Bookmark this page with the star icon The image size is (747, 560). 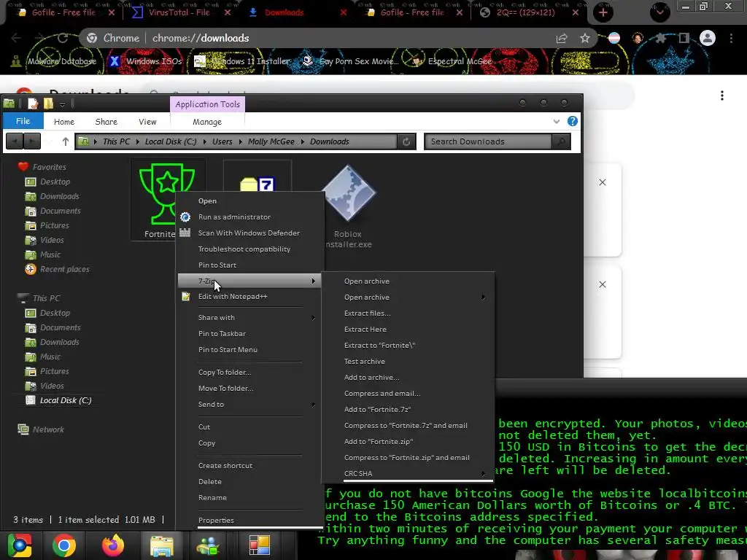tap(585, 38)
